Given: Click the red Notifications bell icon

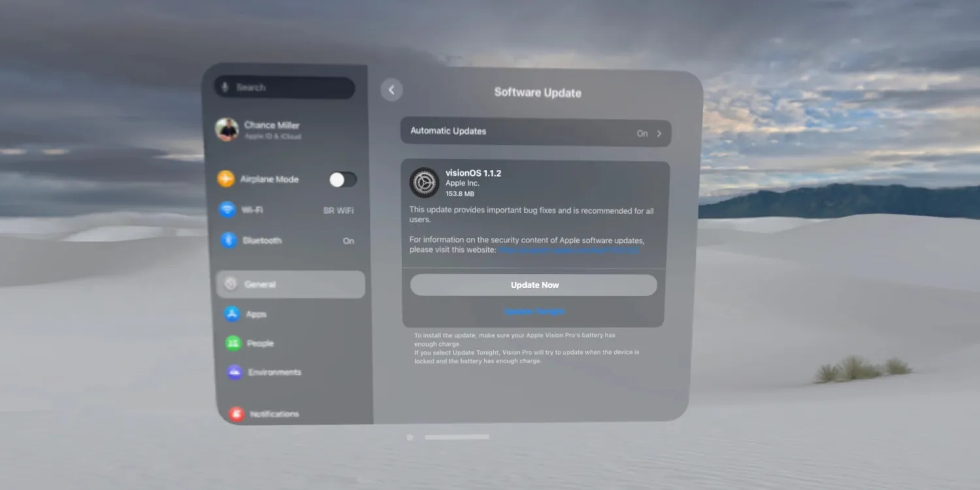Looking at the screenshot, I should (237, 414).
